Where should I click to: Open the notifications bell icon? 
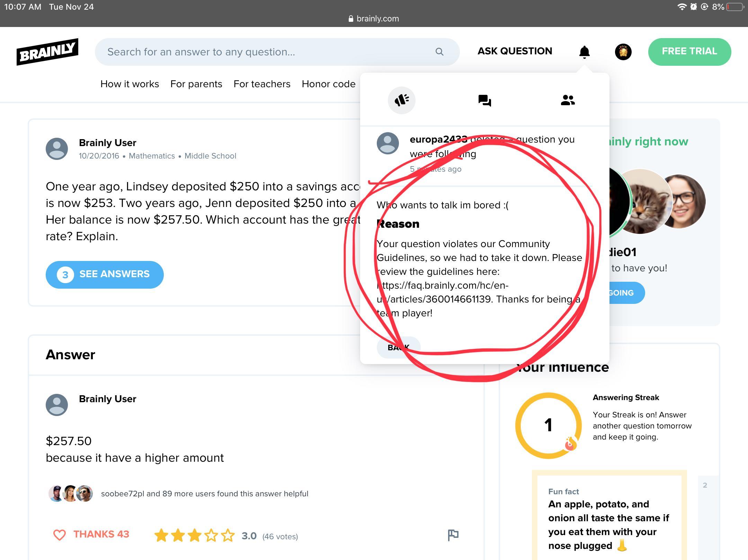pyautogui.click(x=584, y=52)
